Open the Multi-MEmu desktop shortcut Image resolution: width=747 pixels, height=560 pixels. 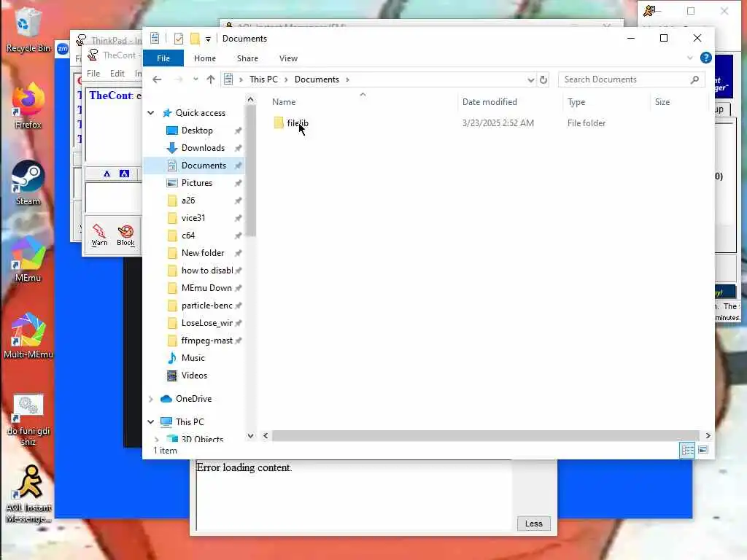point(28,335)
